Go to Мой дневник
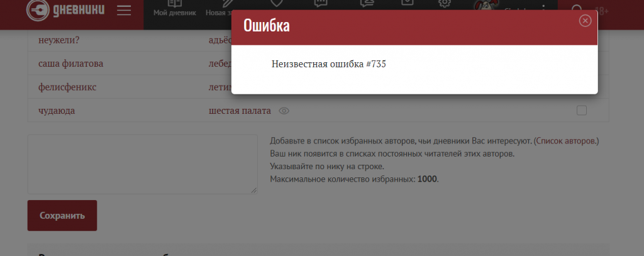644x256 pixels. click(174, 8)
